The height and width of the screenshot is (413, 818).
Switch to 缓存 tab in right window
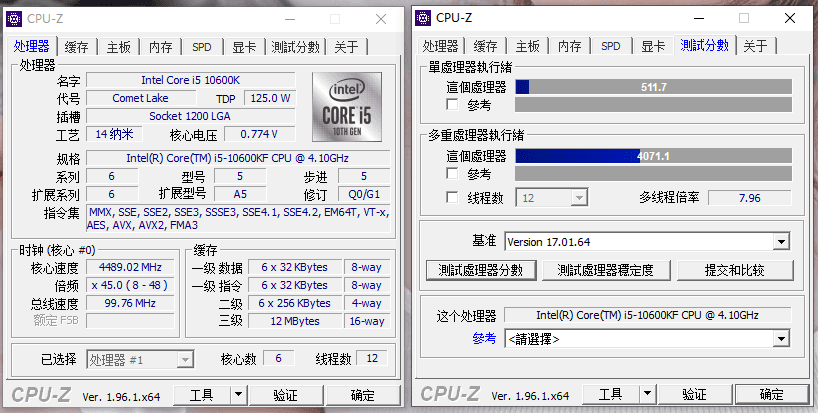(485, 46)
